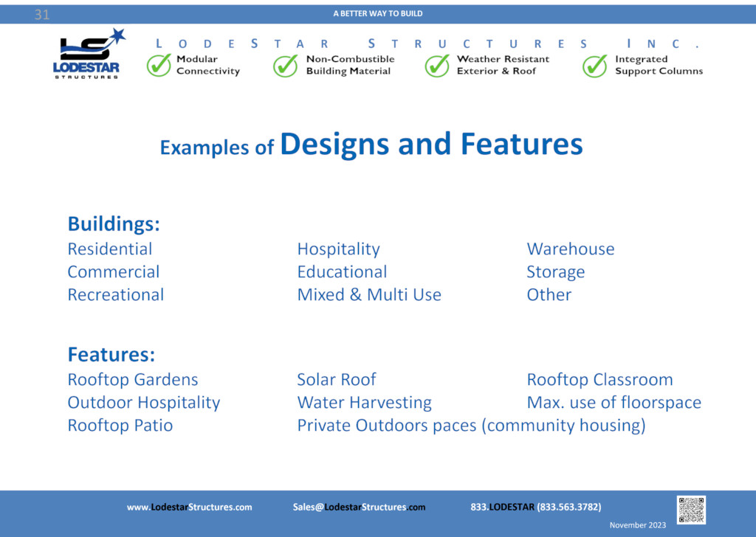Select the 'Water Harvesting' text

coord(365,403)
